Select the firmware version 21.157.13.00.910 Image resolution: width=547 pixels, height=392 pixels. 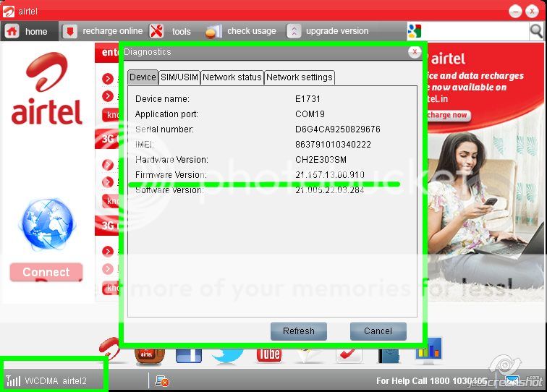330,175
